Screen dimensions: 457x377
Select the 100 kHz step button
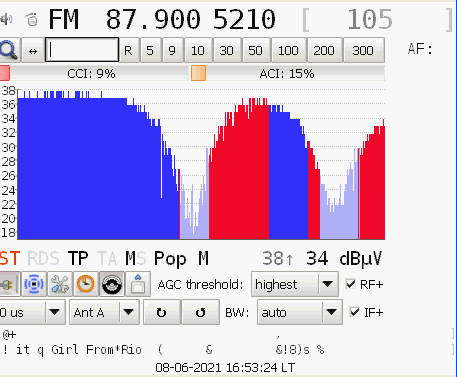[288, 51]
